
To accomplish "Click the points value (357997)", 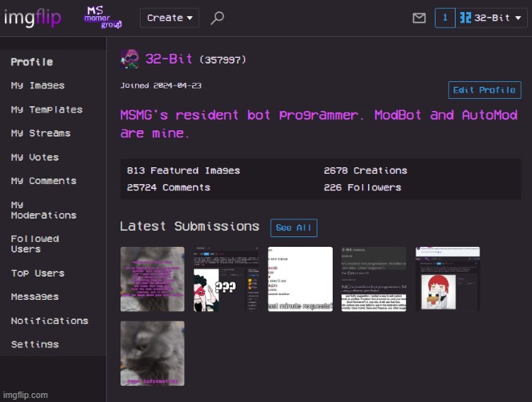I will click(223, 60).
